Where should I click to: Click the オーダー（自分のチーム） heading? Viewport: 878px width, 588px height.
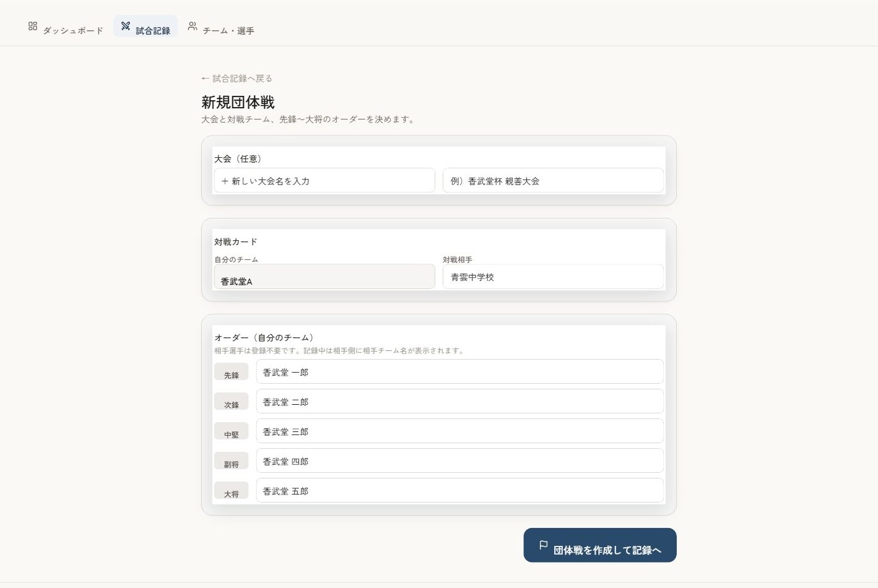point(266,337)
